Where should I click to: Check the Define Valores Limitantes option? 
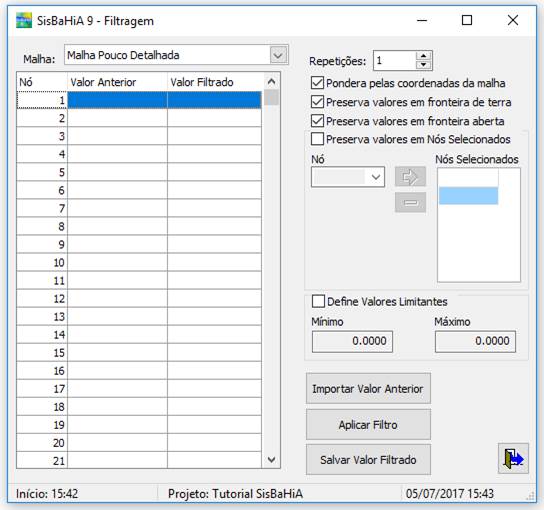318,301
